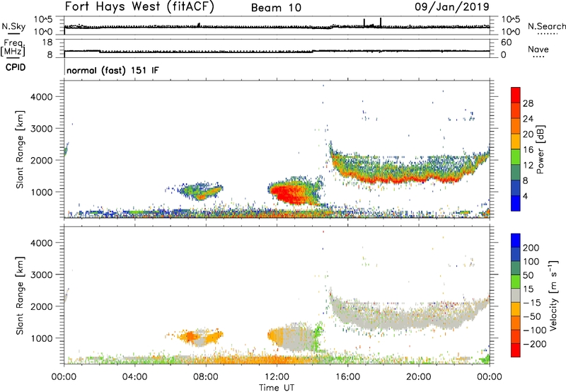The height and width of the screenshot is (392, 566).
Task: Click the '08:00' time tick label
Action: click(x=206, y=377)
